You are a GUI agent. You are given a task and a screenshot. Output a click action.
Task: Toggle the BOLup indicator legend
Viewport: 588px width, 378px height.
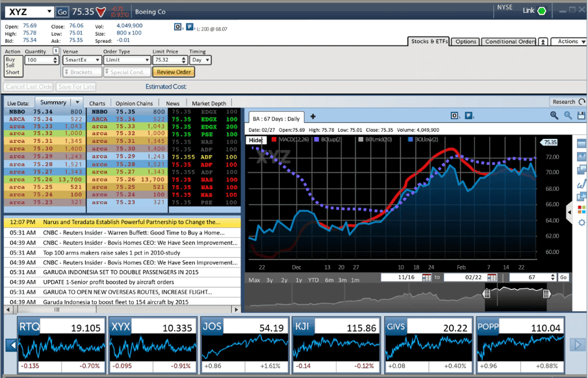point(327,140)
